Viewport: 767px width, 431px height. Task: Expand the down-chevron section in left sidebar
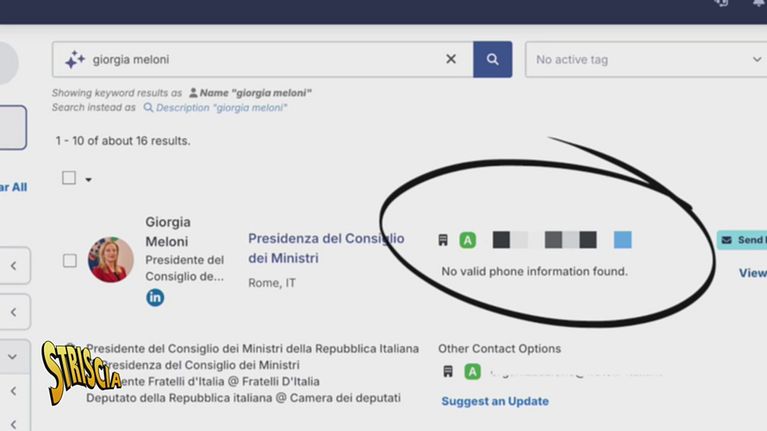pos(13,355)
